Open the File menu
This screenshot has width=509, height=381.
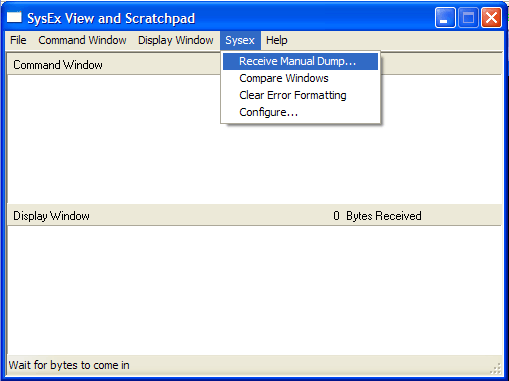point(18,40)
